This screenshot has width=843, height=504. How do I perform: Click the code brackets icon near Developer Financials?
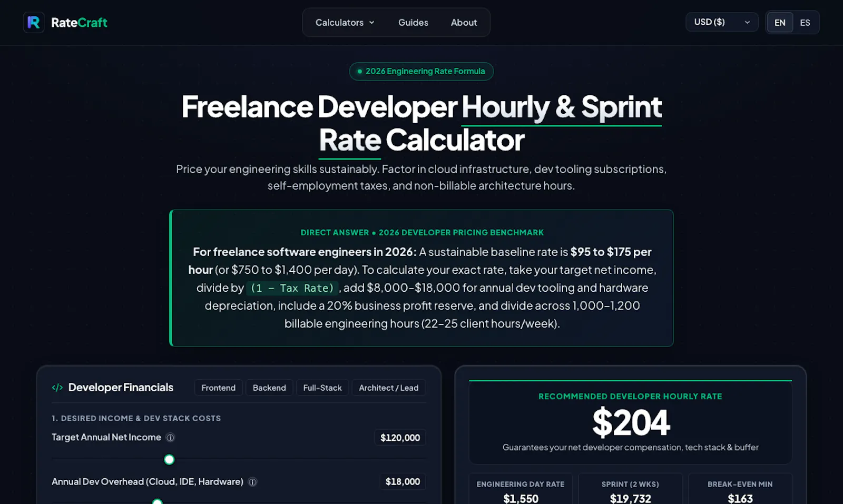coord(57,388)
